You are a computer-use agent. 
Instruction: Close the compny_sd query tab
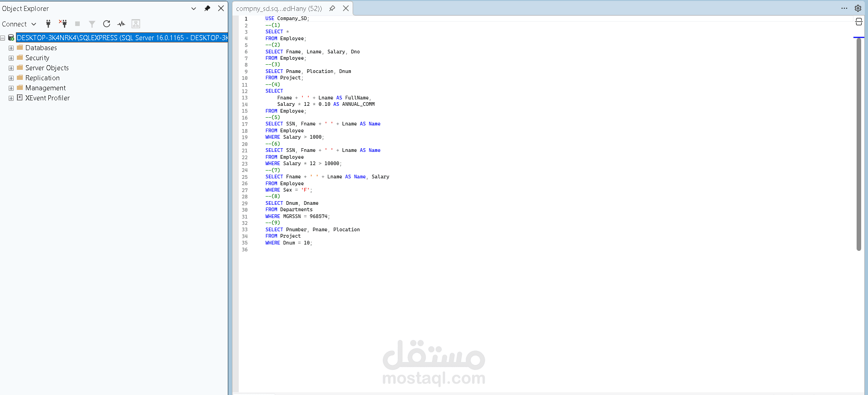click(346, 8)
